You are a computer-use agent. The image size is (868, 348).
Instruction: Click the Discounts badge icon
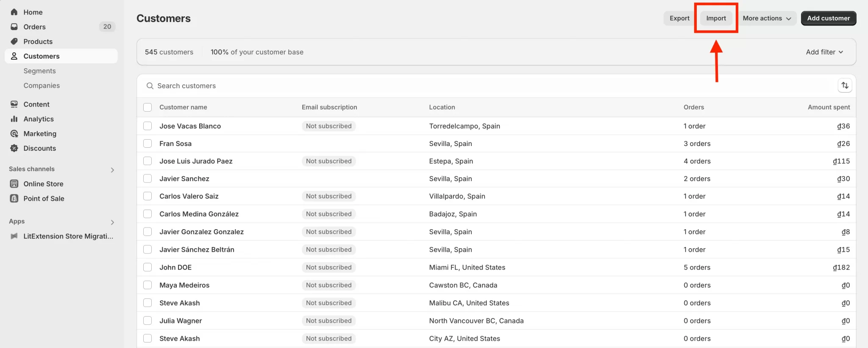pos(14,148)
